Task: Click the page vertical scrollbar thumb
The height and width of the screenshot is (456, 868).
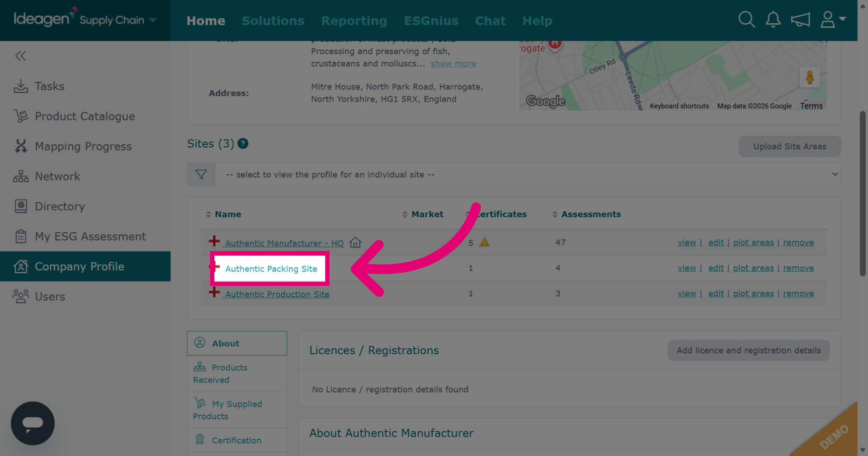Action: [x=863, y=194]
